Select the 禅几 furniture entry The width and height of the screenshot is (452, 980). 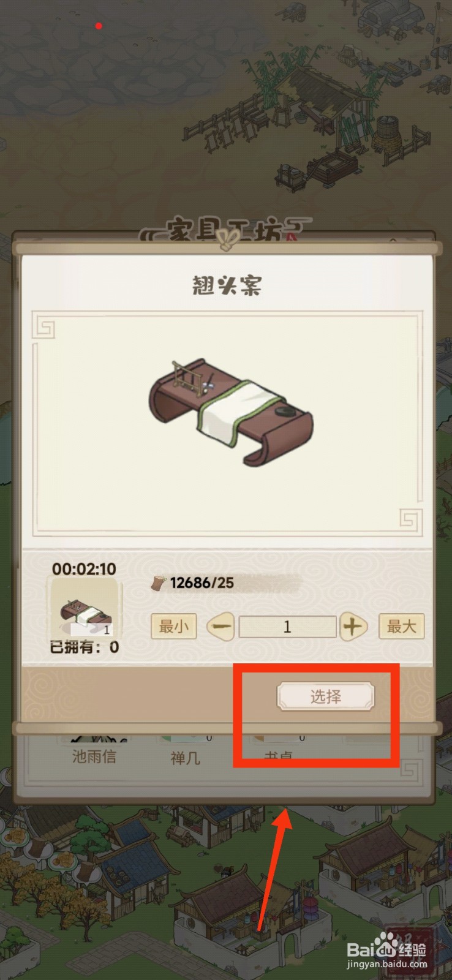pos(185,758)
